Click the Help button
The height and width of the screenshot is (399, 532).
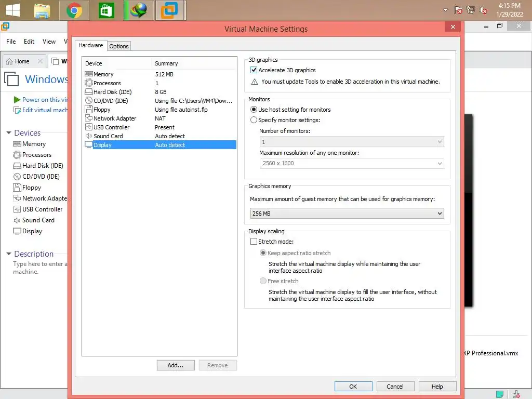click(437, 387)
